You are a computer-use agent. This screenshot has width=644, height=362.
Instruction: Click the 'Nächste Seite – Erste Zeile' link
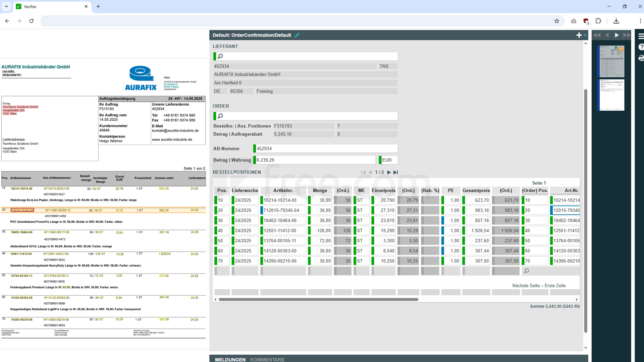point(539,286)
